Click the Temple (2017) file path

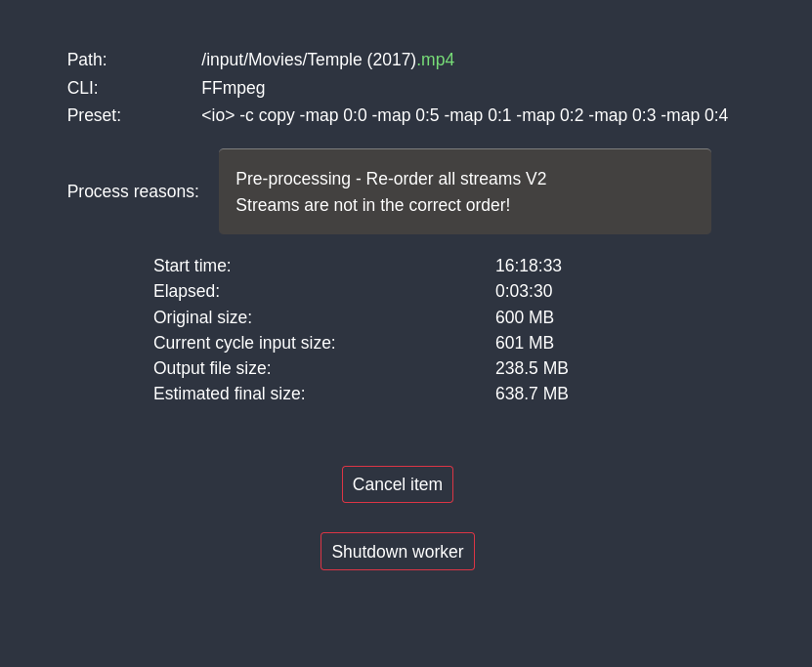(x=310, y=60)
